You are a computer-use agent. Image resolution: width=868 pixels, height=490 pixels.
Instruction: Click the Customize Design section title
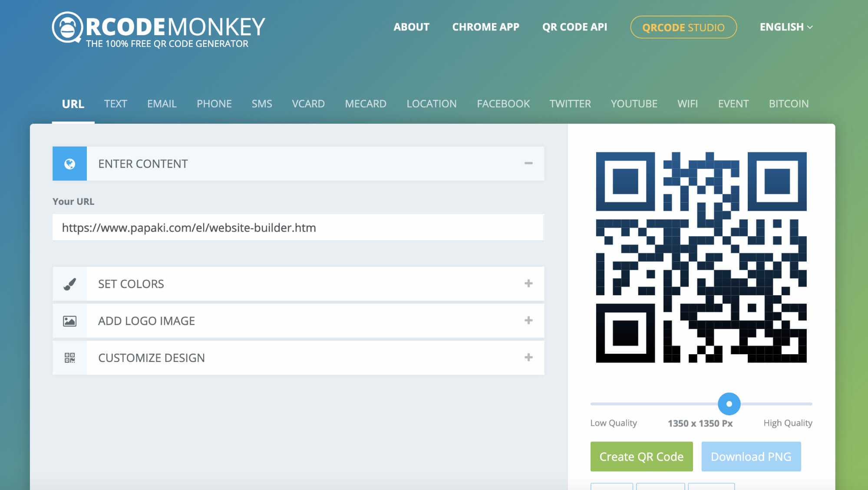point(151,358)
